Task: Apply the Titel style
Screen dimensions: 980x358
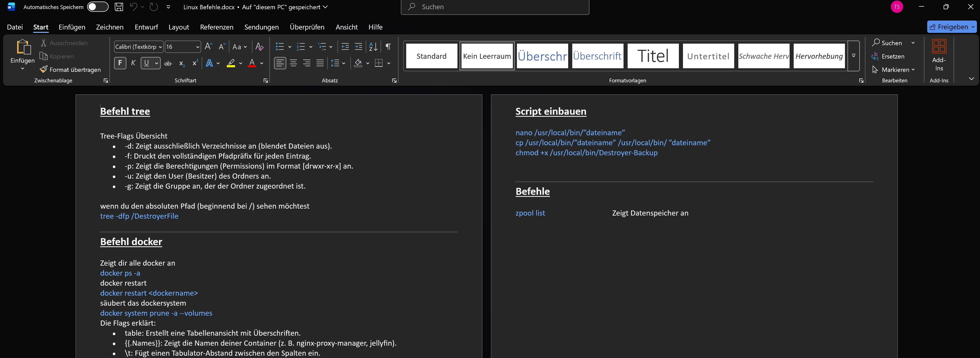Action: click(x=653, y=56)
